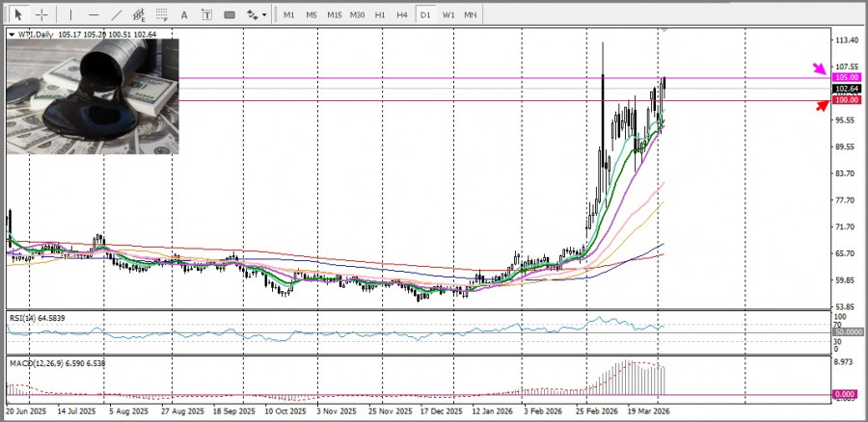Select the Fibonacci retracement tool
The width and height of the screenshot is (868, 422).
tap(161, 14)
